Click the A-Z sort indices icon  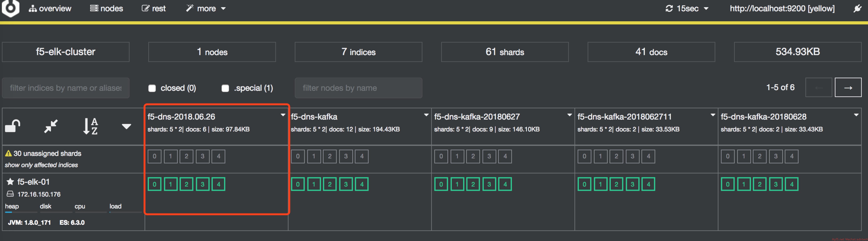90,126
